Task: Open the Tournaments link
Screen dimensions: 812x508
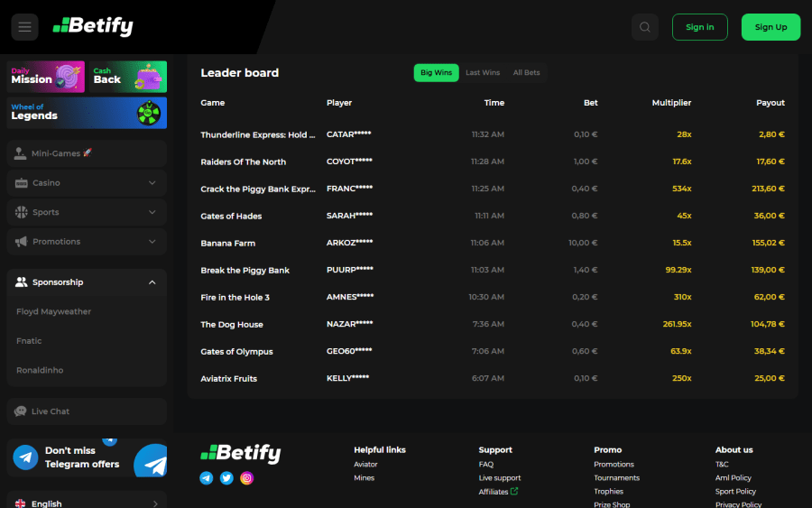Action: point(617,478)
